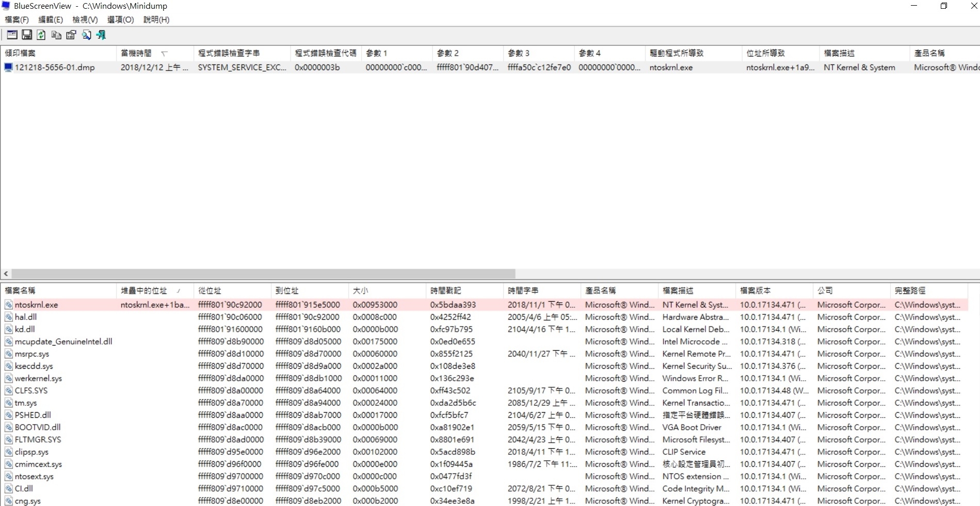Click the ntoskrnl.exe+1ba... stack address cell

pyautogui.click(x=155, y=304)
